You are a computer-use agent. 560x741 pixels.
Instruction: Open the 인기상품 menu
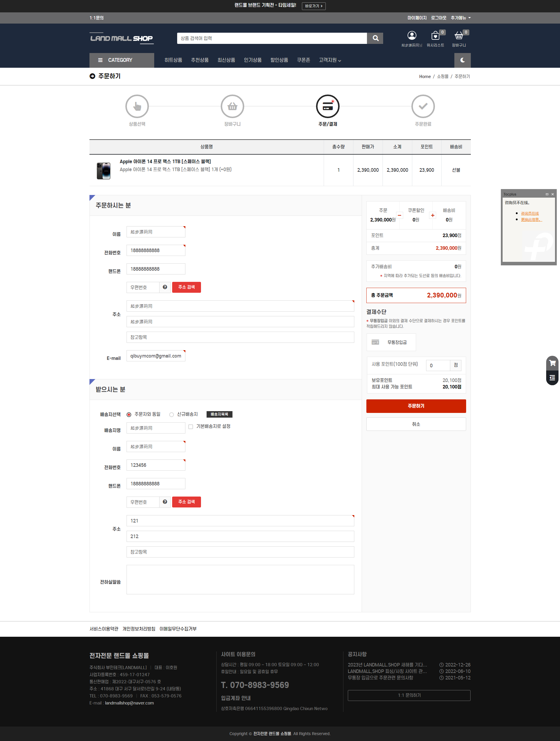tap(253, 60)
